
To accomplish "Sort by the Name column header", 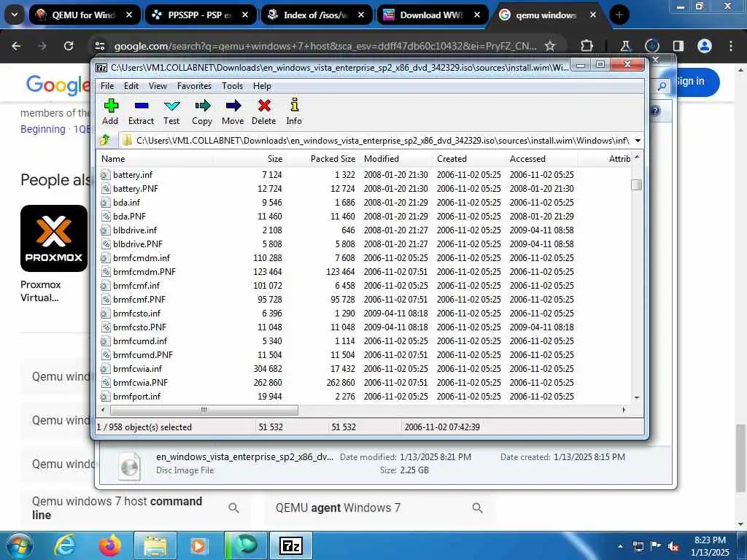I will [155, 158].
